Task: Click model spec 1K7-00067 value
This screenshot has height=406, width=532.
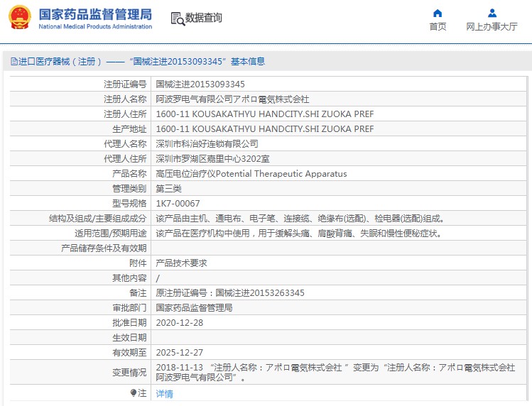Action: tap(178, 204)
